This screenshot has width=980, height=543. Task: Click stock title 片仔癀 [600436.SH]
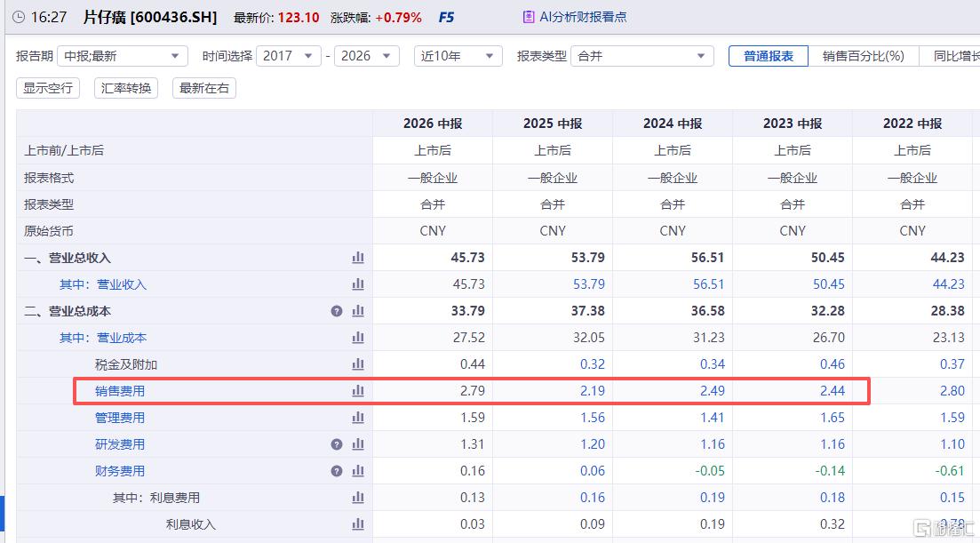point(150,17)
